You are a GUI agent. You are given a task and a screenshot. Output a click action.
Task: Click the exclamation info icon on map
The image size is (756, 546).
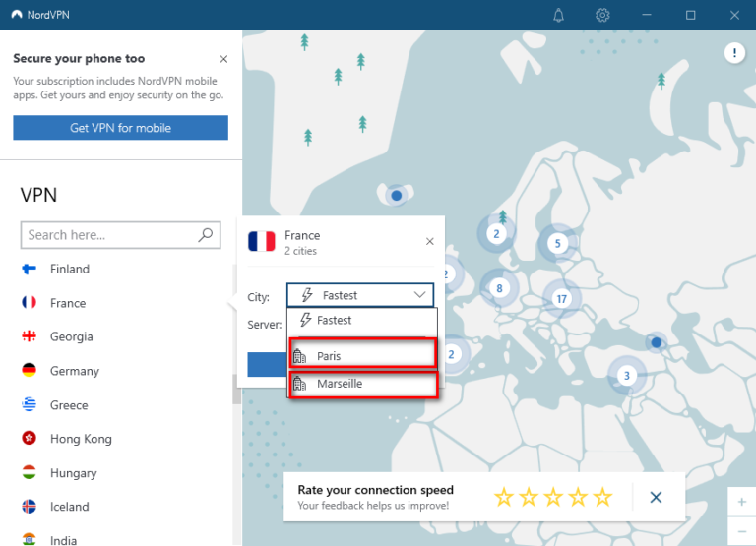click(x=734, y=53)
